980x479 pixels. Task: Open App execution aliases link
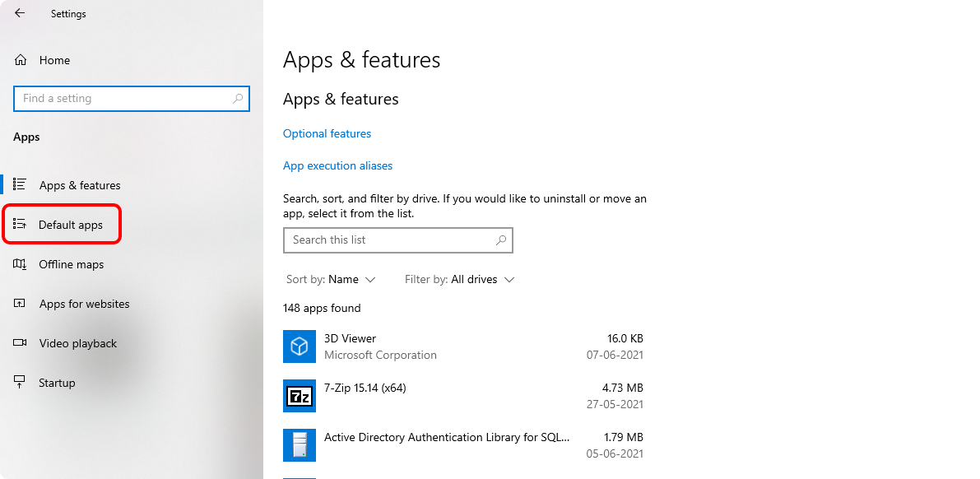click(x=337, y=165)
